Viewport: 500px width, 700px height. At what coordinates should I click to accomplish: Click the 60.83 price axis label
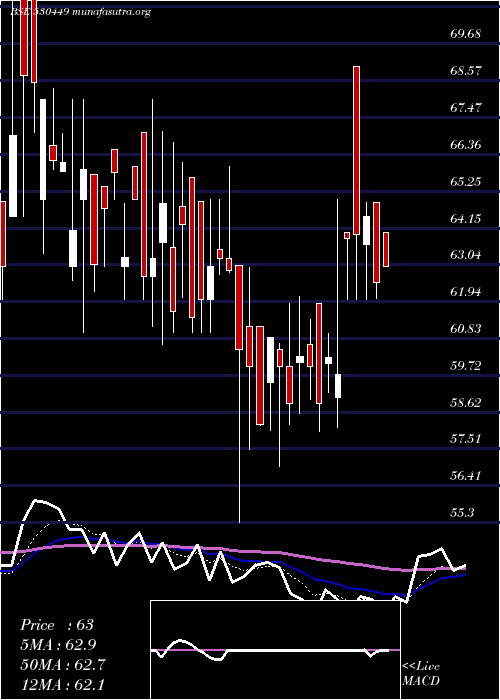click(x=466, y=329)
